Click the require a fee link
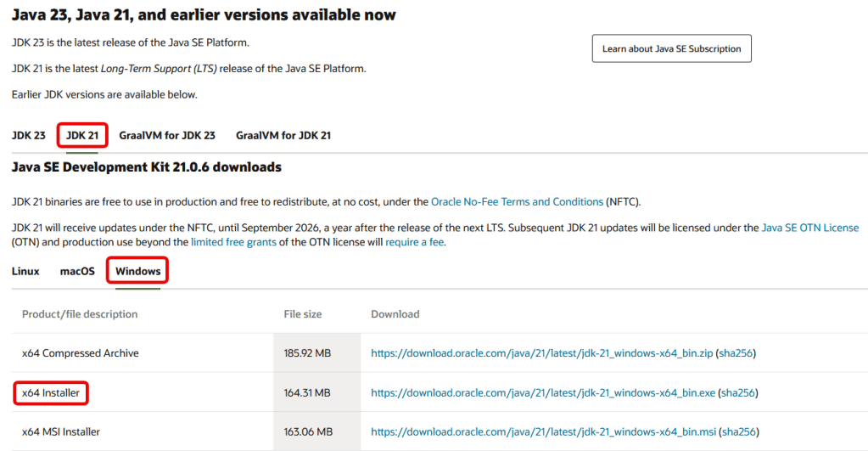 tap(413, 242)
